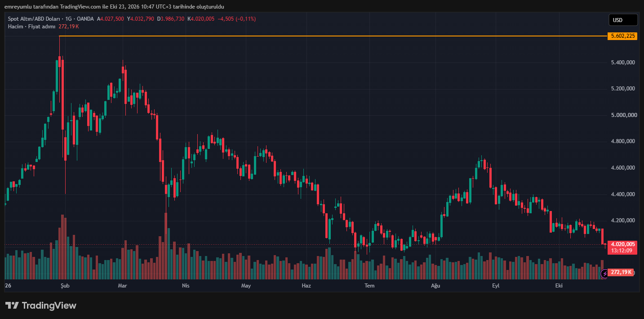Click the 272,19K volume axis label
The width and height of the screenshot is (644, 319).
pyautogui.click(x=622, y=272)
